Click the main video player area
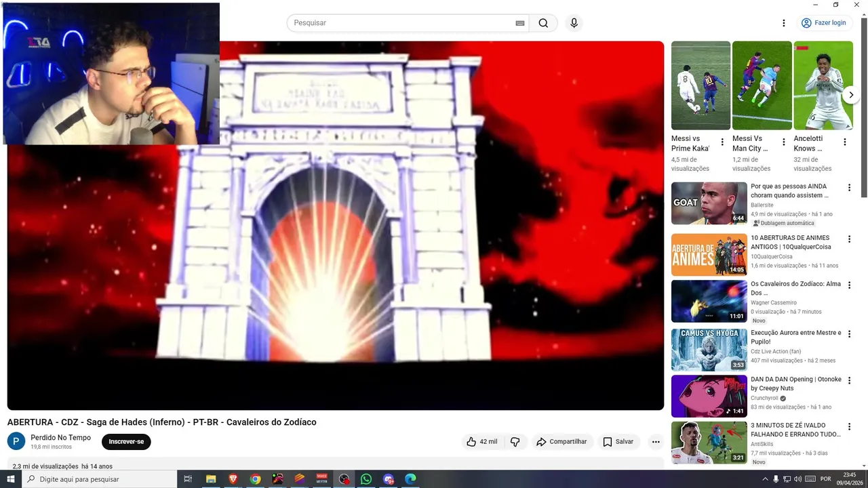Screen dimensions: 868x488 [336, 226]
